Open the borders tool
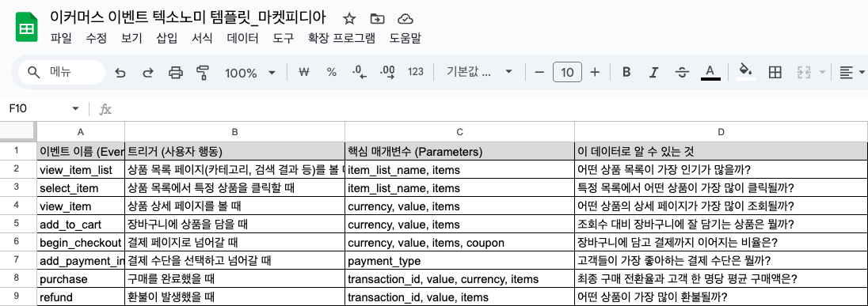 click(x=775, y=72)
